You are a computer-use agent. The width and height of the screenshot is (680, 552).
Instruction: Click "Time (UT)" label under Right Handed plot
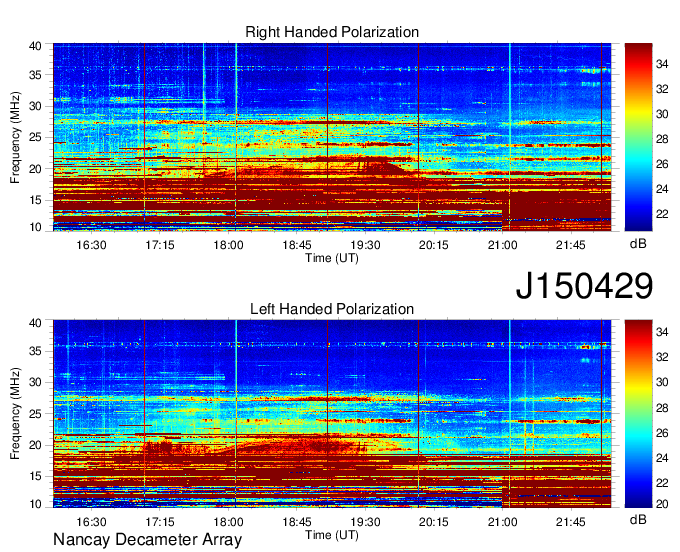pos(332,258)
